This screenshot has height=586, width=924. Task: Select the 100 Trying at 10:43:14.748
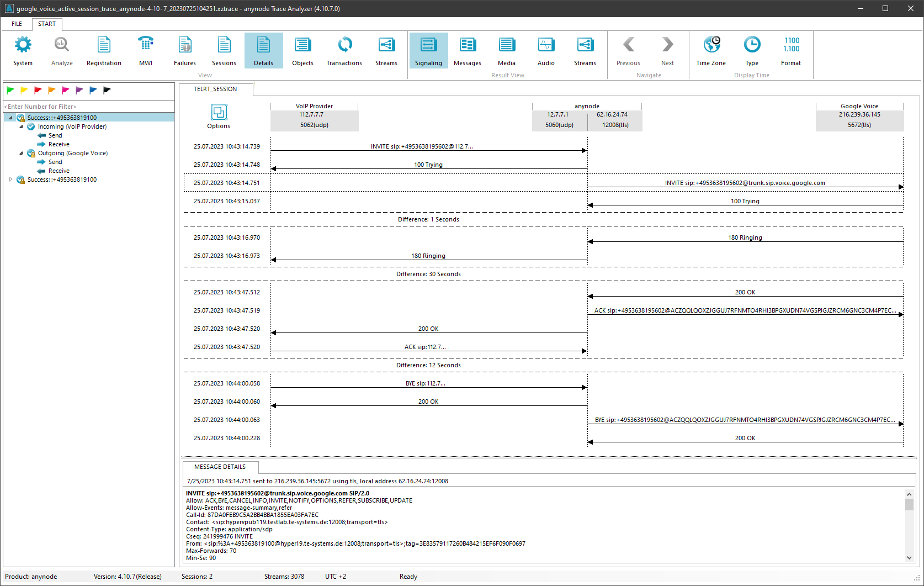click(428, 165)
